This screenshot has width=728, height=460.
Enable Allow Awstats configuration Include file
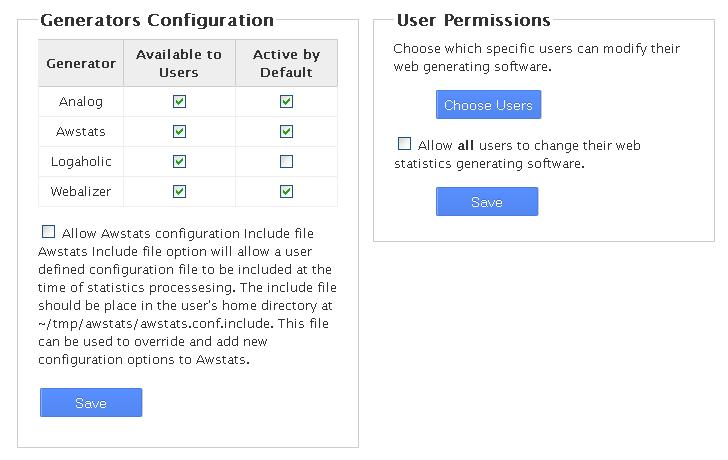49,232
